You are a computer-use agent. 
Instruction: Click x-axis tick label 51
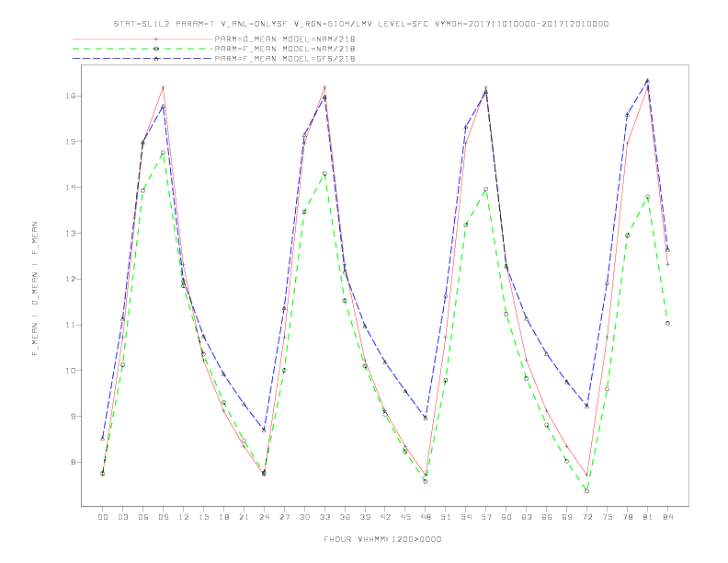[446, 517]
